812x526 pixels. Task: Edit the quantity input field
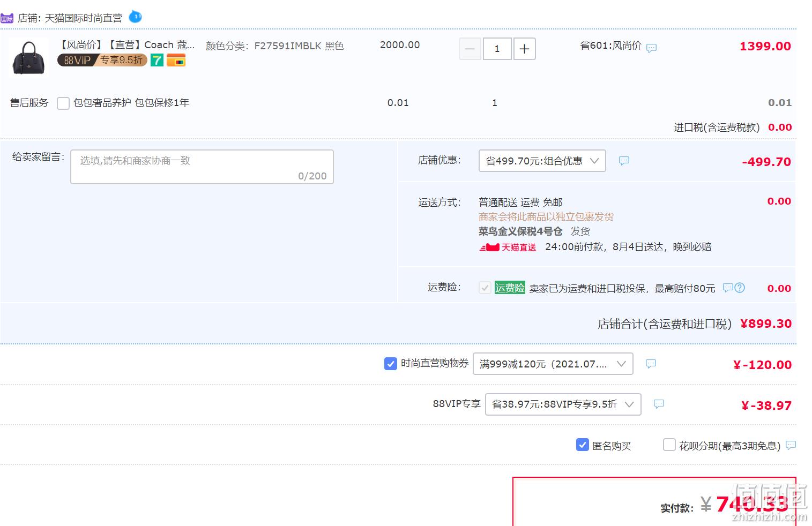click(x=497, y=49)
